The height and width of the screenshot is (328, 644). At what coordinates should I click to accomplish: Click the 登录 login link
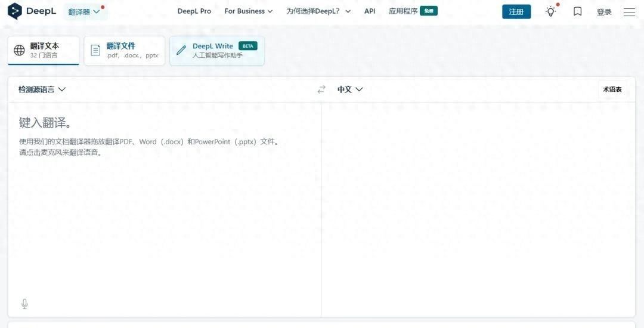pyautogui.click(x=604, y=12)
